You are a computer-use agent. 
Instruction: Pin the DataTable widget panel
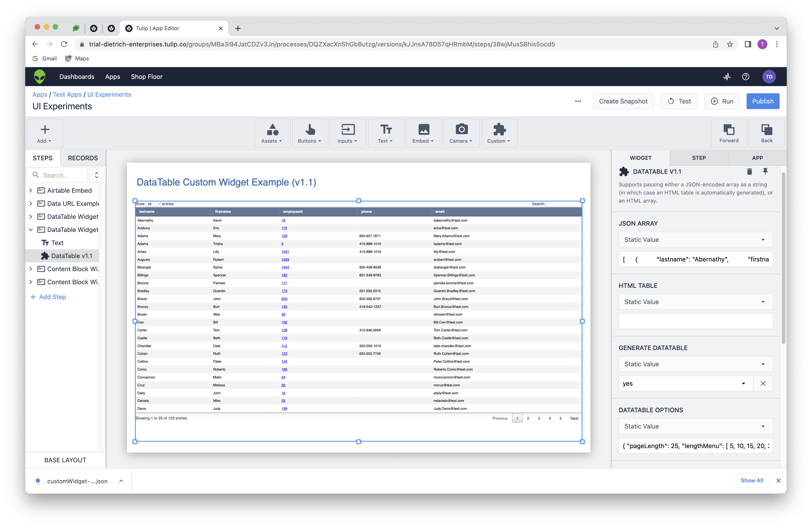(765, 171)
